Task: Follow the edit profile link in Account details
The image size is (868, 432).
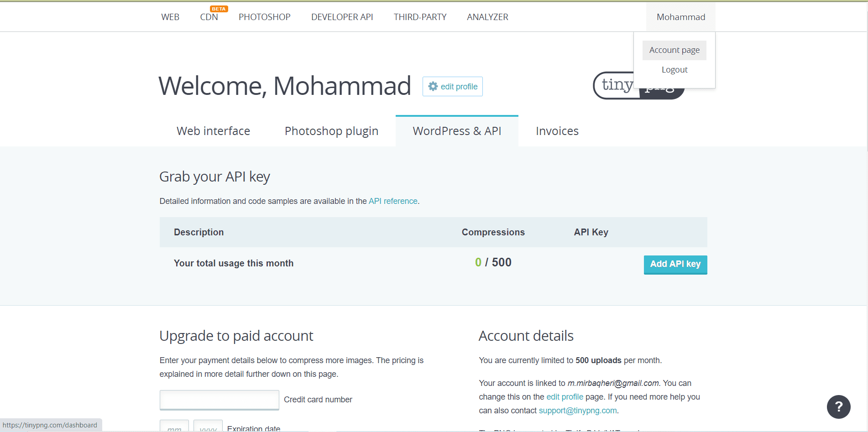Action: 565,397
